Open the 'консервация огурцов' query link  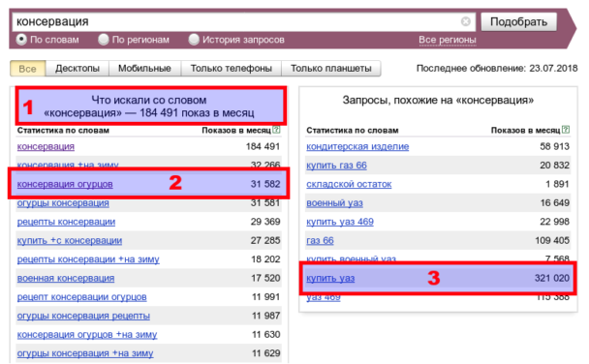click(65, 184)
